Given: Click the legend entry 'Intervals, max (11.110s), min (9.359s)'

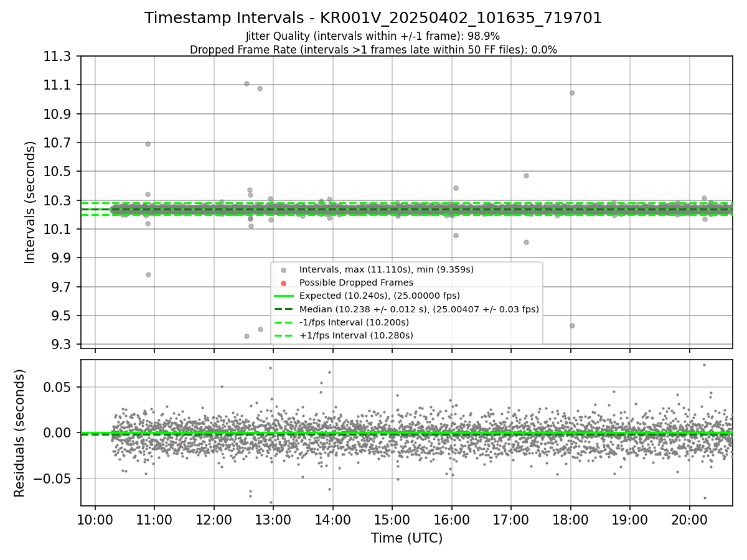Looking at the screenshot, I should tap(387, 269).
